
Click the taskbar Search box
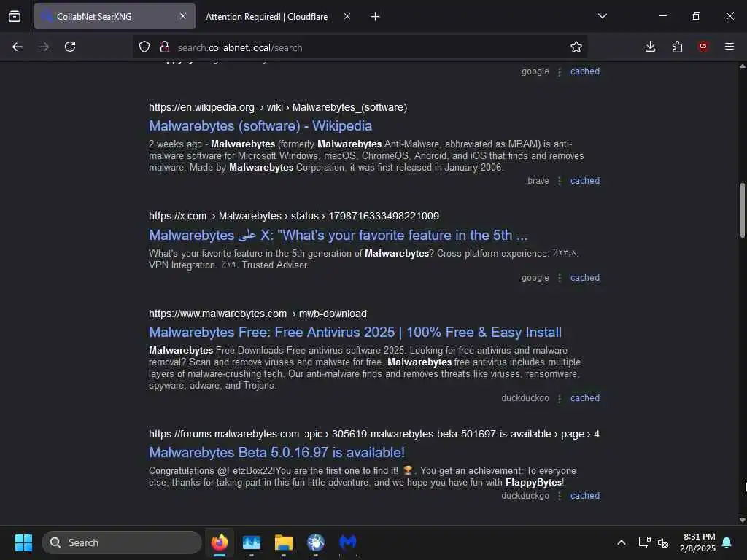pos(122,542)
